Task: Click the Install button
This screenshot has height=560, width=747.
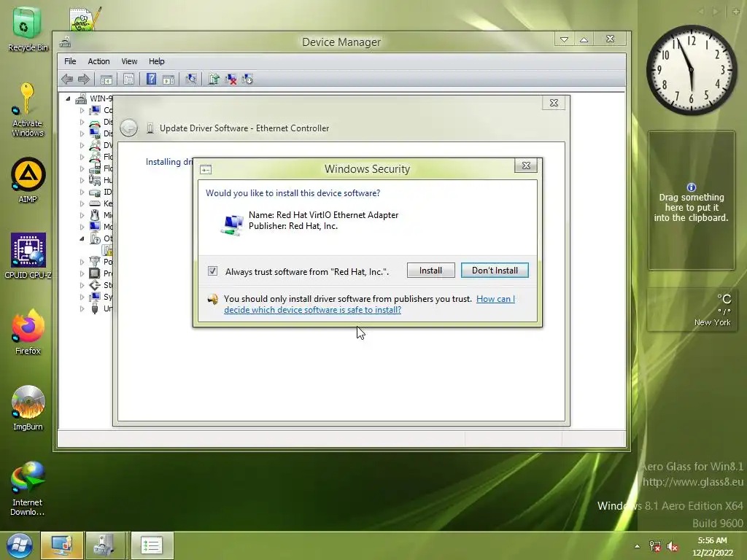Action: click(430, 271)
